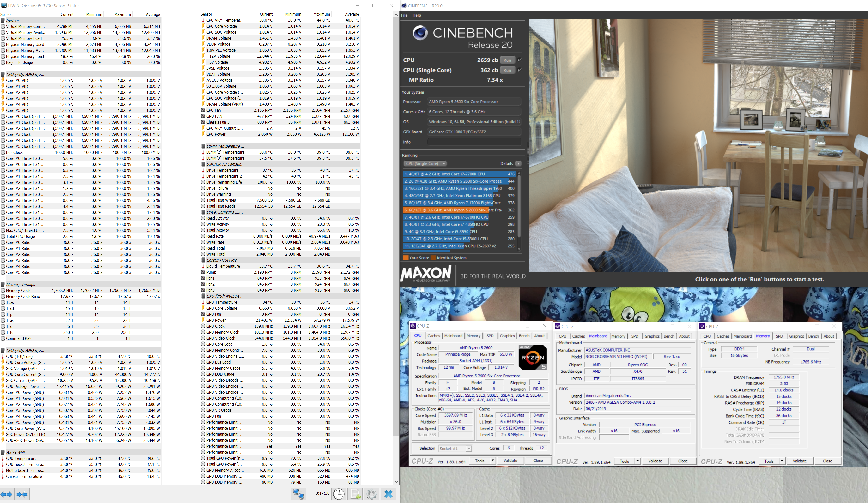The width and height of the screenshot is (868, 503).
Task: Switch to the Caches tab in the first CPU-Z window
Action: (x=434, y=336)
